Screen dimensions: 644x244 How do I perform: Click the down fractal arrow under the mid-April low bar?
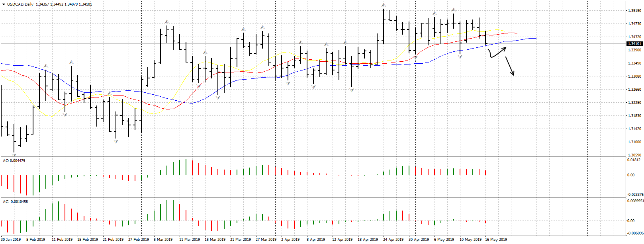pos(352,90)
